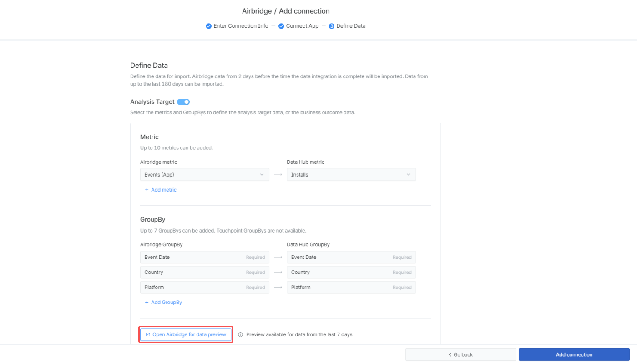
Task: Click the 'Metric' section heading
Action: 149,137
